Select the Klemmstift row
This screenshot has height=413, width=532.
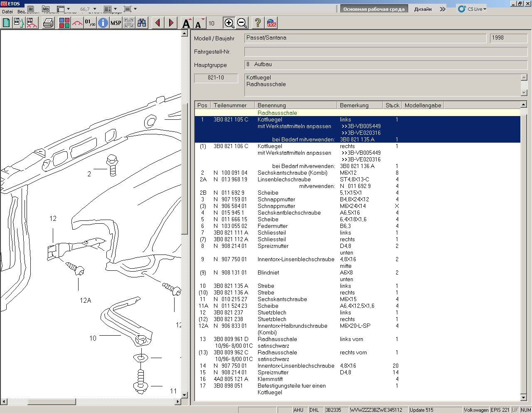(357, 379)
